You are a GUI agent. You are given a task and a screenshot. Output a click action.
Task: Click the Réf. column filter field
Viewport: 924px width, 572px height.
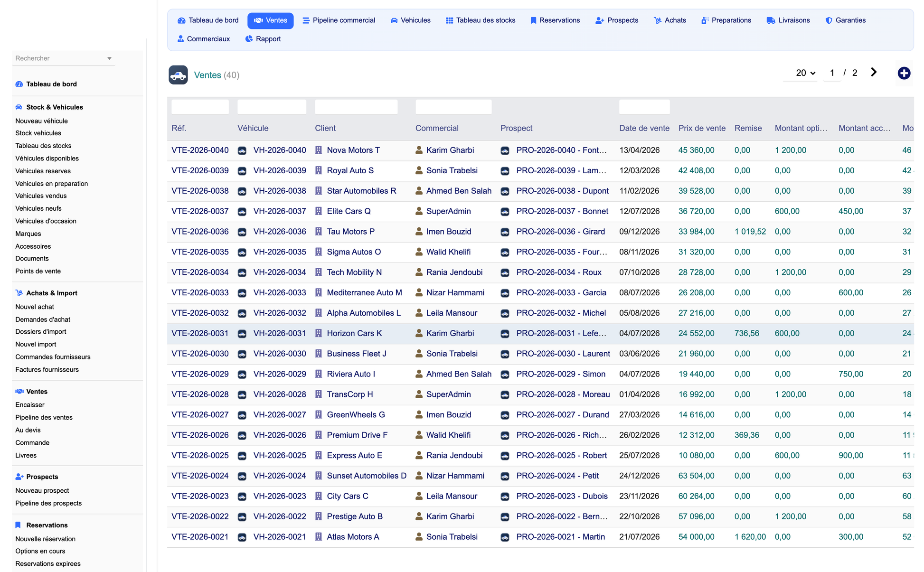200,107
